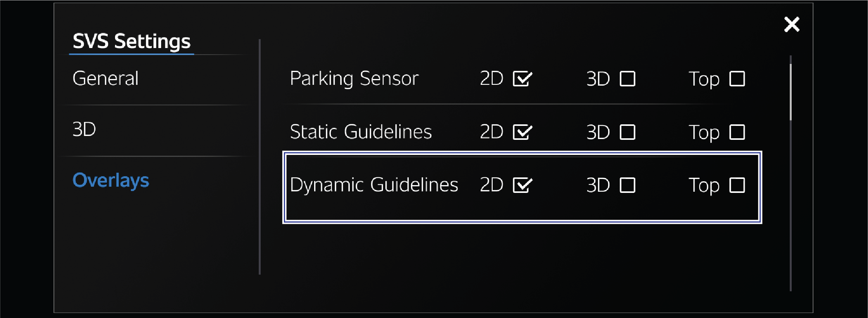Select the Dynamic Guidelines row label
Screen dimensions: 868x318
tap(374, 185)
